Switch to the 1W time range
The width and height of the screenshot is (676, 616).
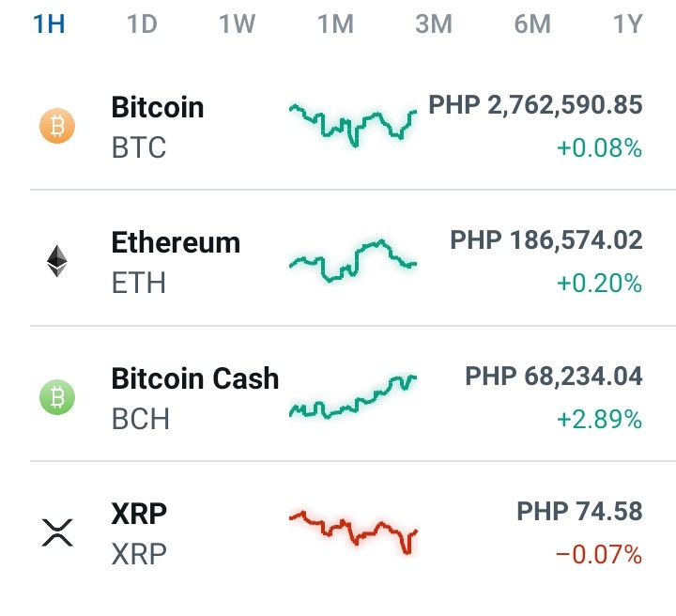238,23
